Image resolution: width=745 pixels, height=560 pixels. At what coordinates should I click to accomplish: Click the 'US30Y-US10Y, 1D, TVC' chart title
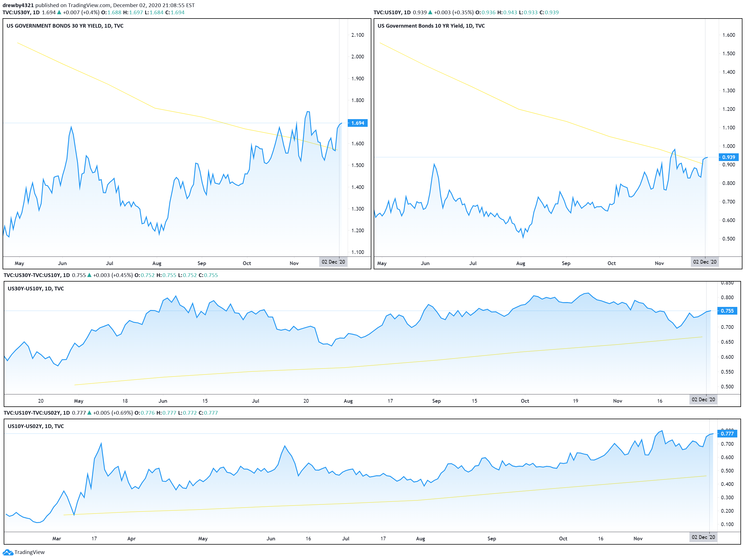coord(36,289)
